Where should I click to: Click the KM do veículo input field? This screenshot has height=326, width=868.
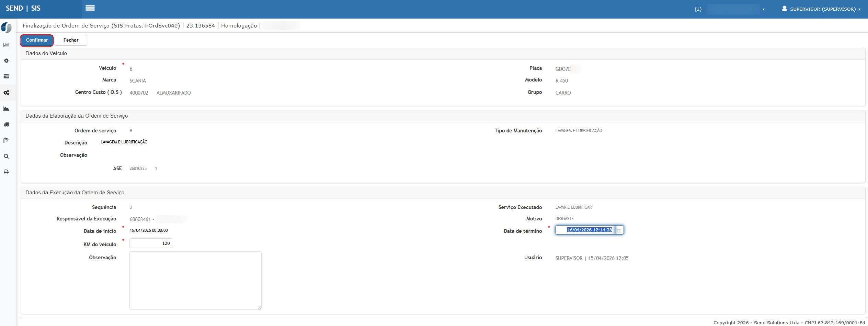click(x=151, y=243)
